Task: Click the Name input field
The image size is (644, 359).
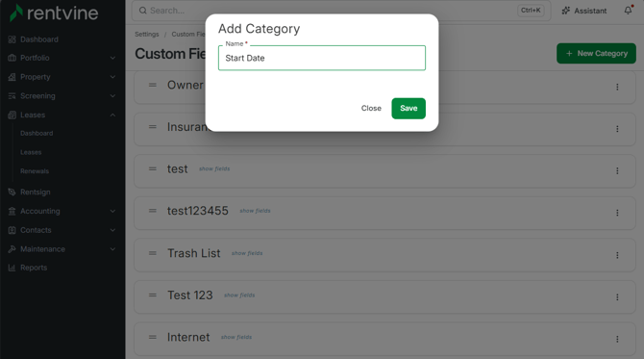Action: point(322,58)
